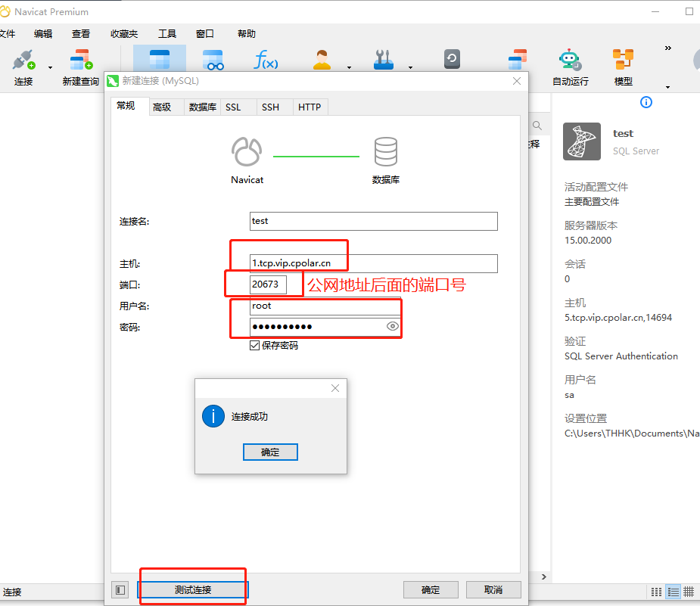Screen dimensions: 700x606
Task: Click the Host (主机) input field
Action: [x=374, y=263]
